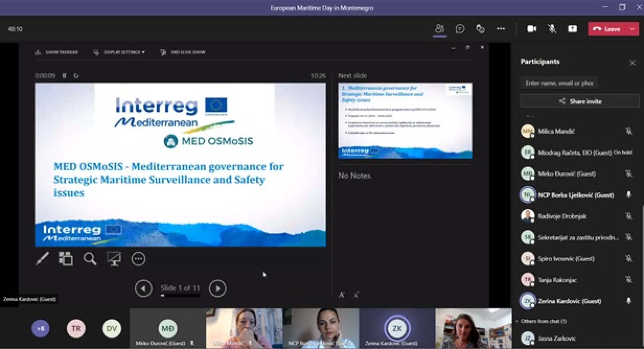Open the Display Settings dropdown
Screen dimensions: 644x349
(120, 52)
